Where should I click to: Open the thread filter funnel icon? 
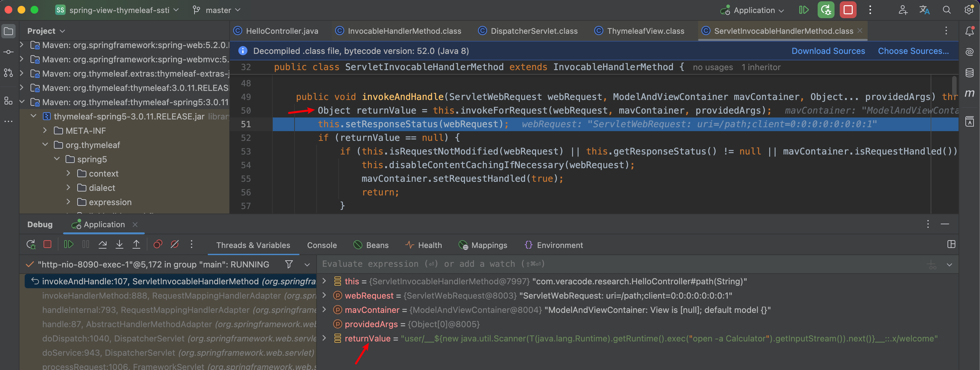pos(289,264)
